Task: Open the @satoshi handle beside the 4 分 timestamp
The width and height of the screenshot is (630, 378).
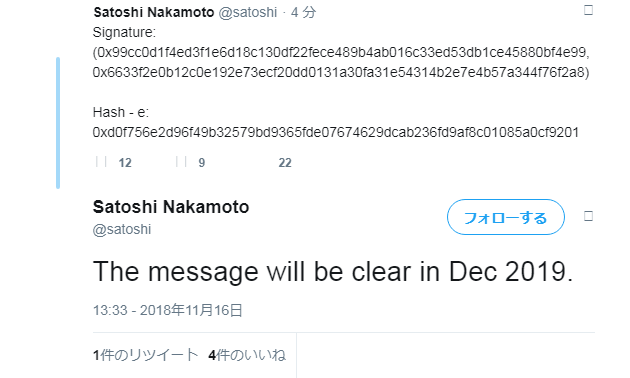Action: (x=248, y=12)
